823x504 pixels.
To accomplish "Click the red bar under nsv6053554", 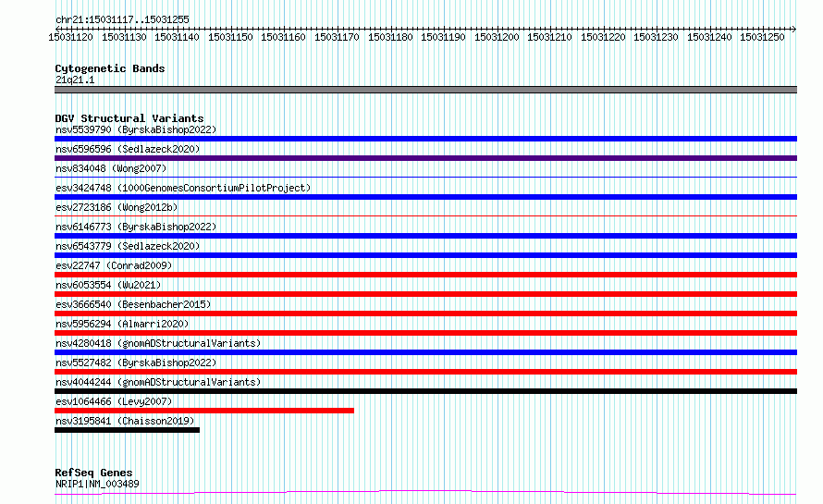I will point(425,294).
